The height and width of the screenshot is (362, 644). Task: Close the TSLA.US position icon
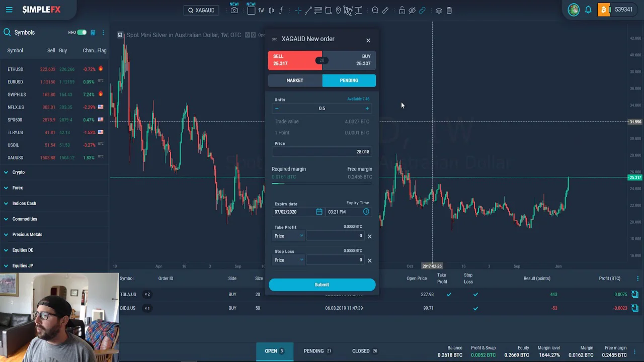point(635,294)
